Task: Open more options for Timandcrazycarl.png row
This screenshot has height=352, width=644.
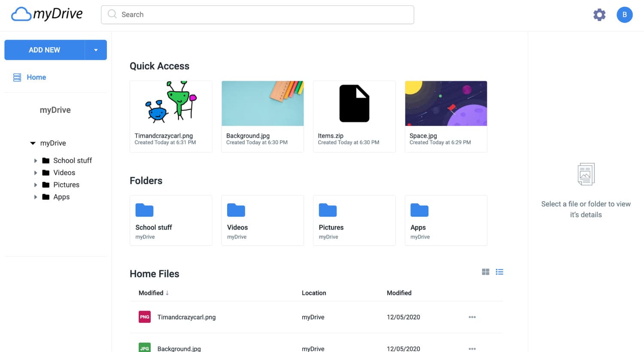Action: 472,317
